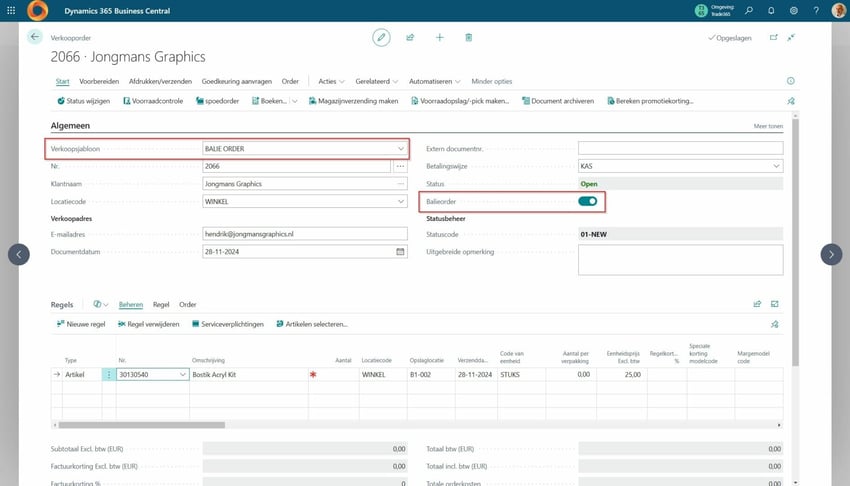Open Nr. field assist-edit ellipsis
Image resolution: width=850 pixels, height=486 pixels.
click(400, 166)
